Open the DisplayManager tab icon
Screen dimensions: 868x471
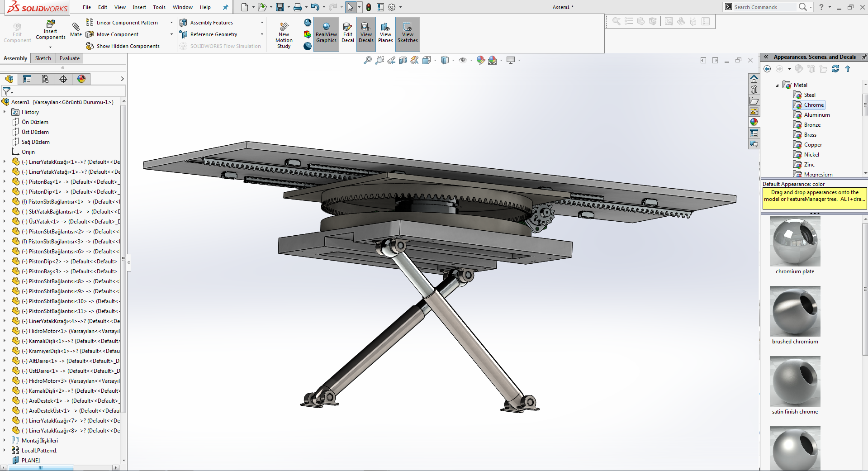point(81,79)
